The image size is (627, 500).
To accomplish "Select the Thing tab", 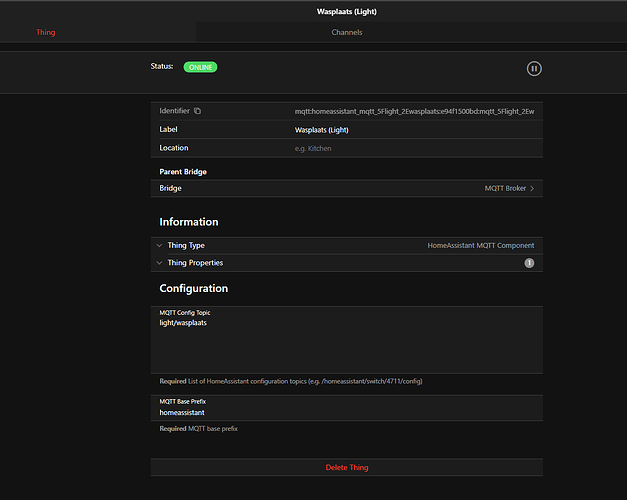I will click(x=46, y=32).
